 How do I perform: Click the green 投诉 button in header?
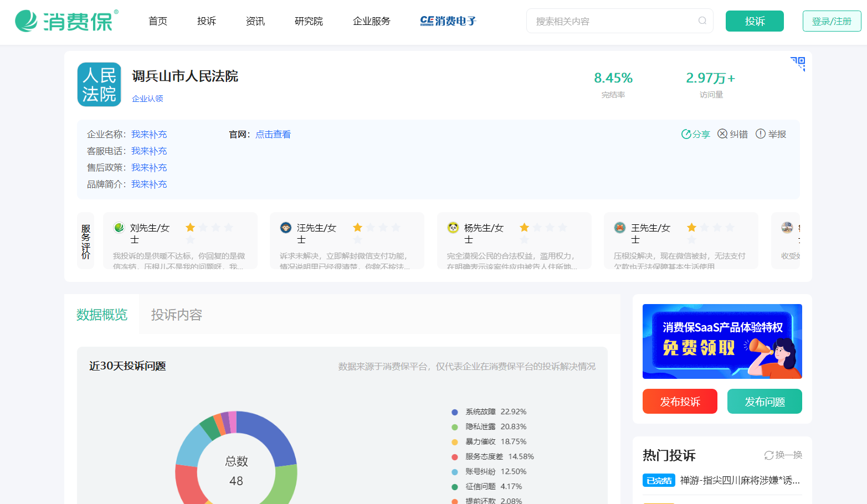[x=755, y=21]
